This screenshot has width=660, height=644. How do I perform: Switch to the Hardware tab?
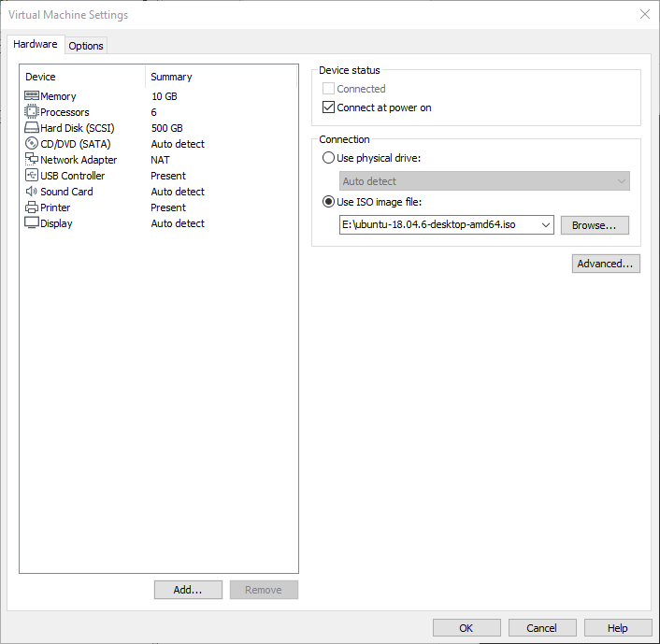(x=36, y=45)
